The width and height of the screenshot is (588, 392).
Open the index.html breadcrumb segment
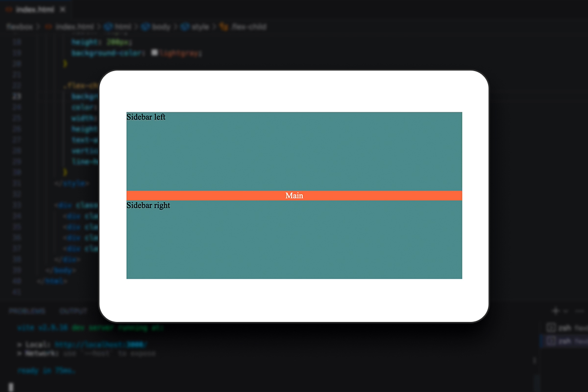coord(69,26)
